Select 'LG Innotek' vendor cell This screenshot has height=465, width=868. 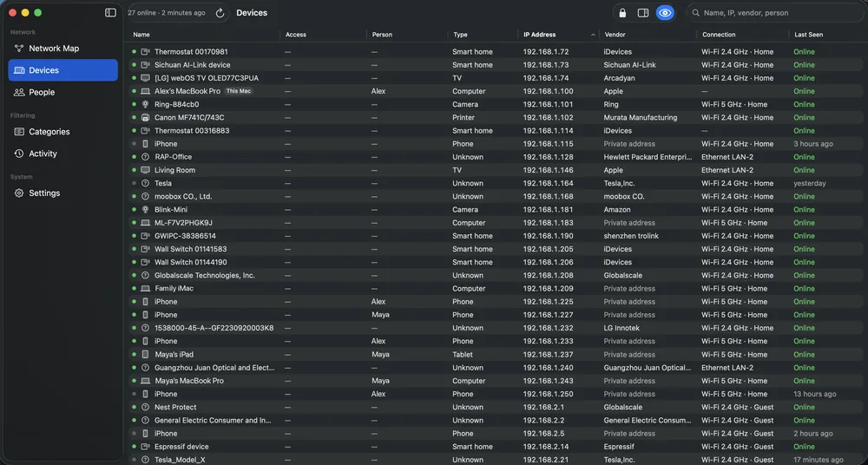[x=621, y=328]
